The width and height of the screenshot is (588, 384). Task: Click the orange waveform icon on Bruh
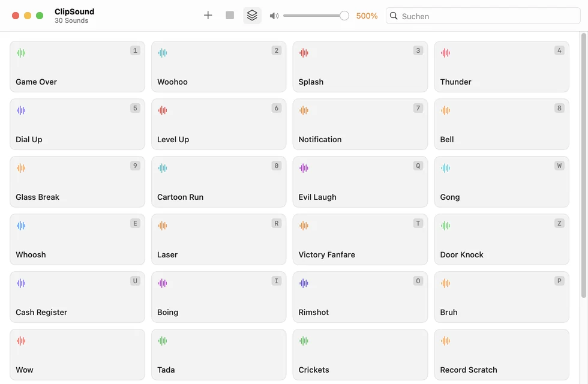(445, 283)
